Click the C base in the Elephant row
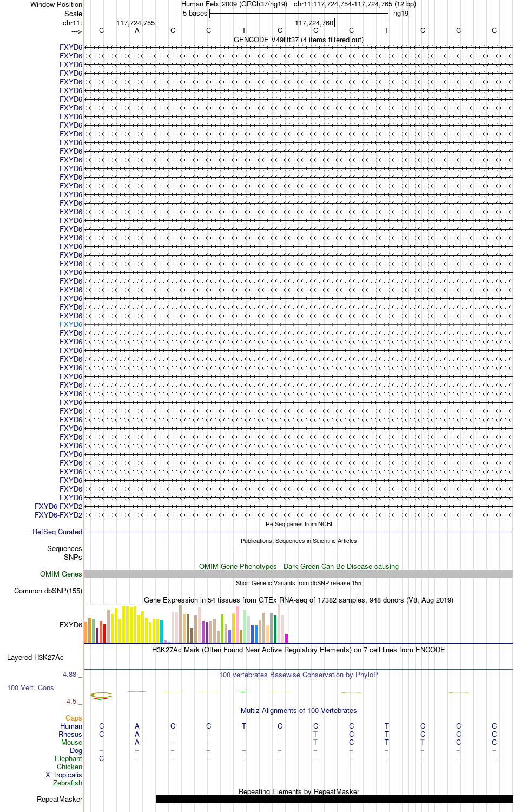This screenshot has height=812, width=514. (x=101, y=758)
